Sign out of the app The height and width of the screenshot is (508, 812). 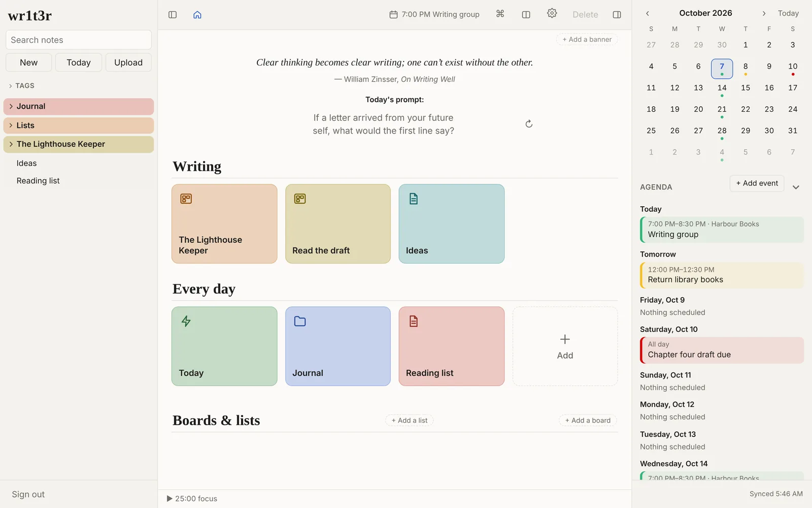tap(28, 495)
